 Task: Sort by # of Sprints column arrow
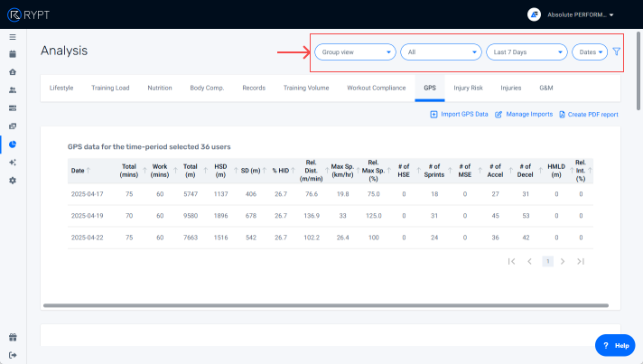point(450,171)
